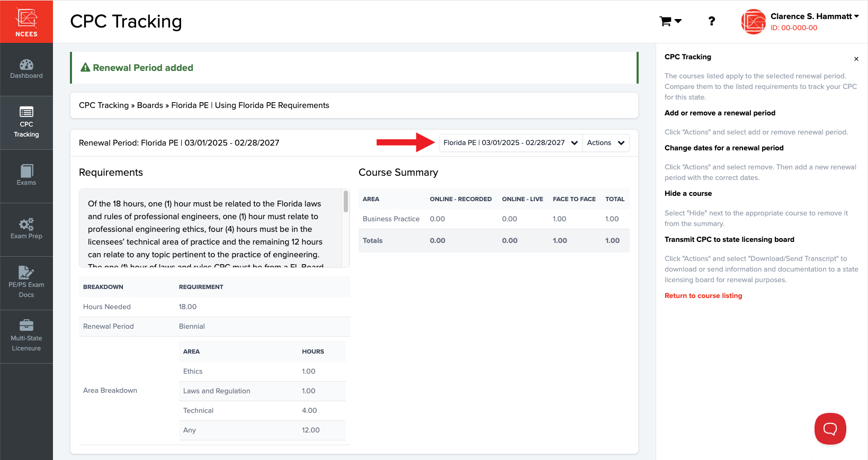Click the Totals row label
The width and height of the screenshot is (868, 460).
pyautogui.click(x=372, y=241)
